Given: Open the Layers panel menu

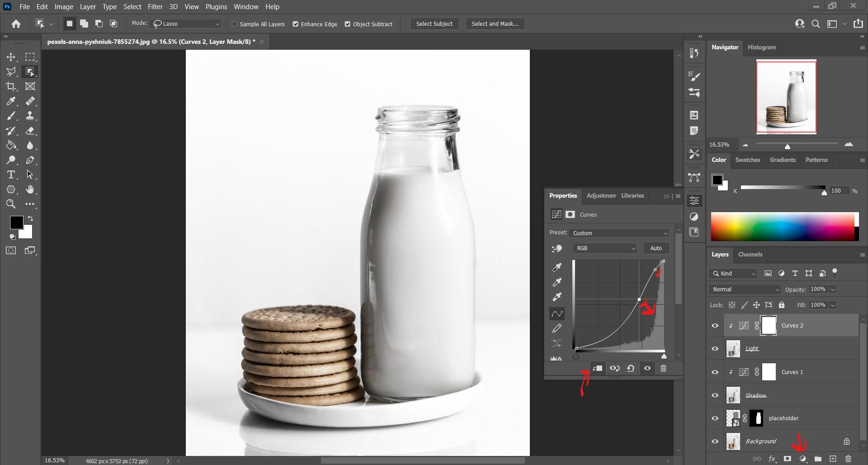Looking at the screenshot, I should tap(862, 255).
